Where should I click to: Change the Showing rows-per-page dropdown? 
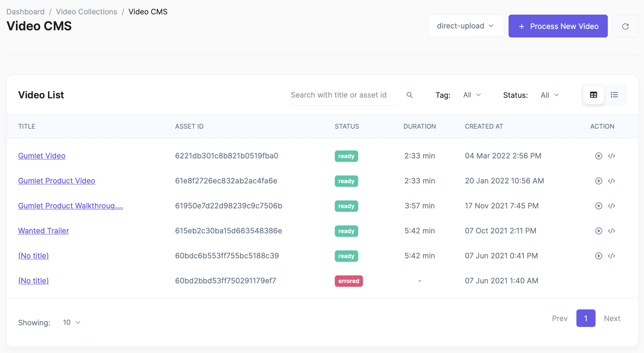(71, 322)
